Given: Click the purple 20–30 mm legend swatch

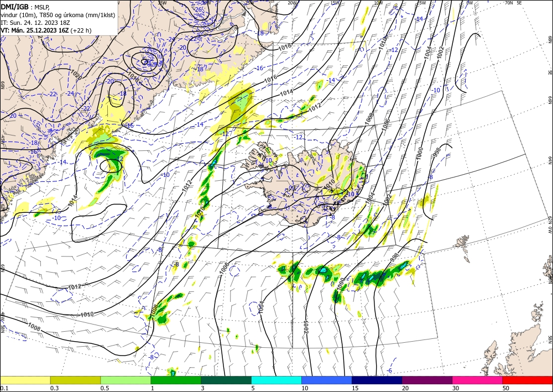Looking at the screenshot, I should (427, 380).
